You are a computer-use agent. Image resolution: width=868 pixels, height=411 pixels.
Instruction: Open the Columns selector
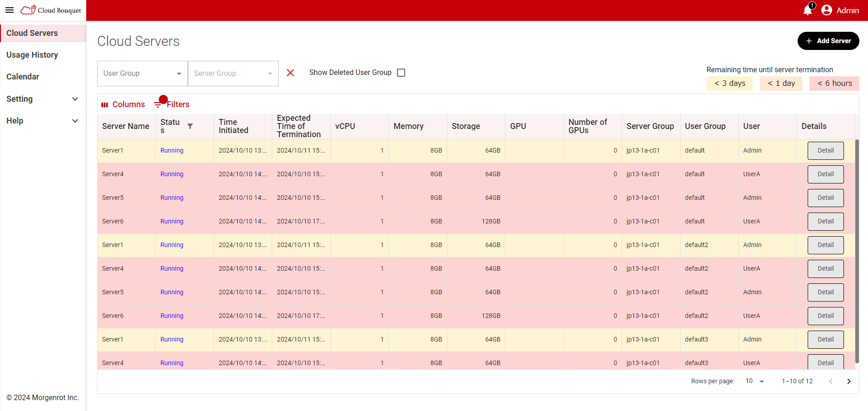[x=123, y=104]
